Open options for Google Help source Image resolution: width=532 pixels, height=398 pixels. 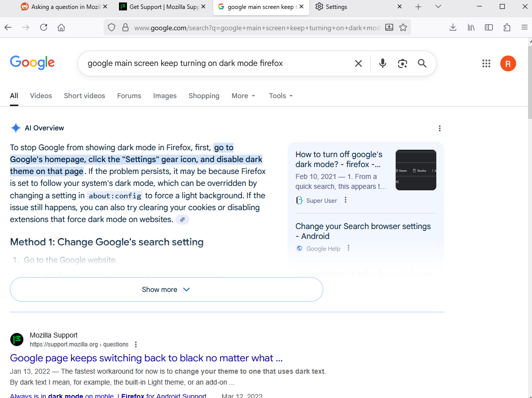coord(348,248)
